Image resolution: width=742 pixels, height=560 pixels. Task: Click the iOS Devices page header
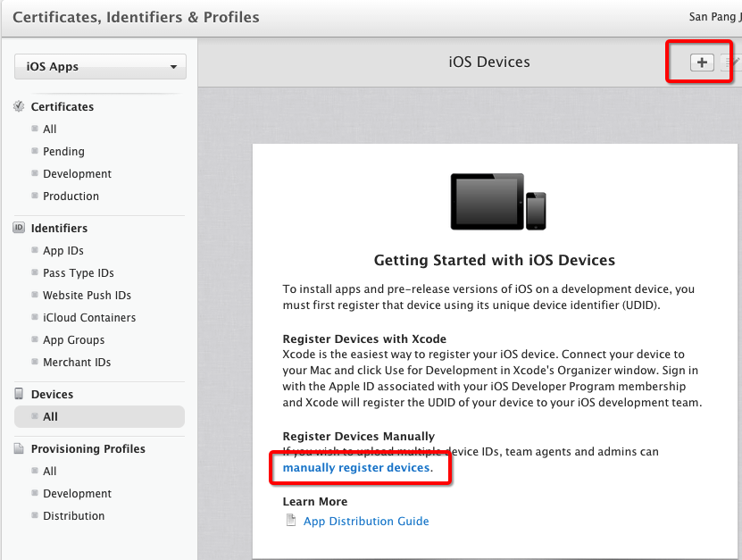point(489,62)
